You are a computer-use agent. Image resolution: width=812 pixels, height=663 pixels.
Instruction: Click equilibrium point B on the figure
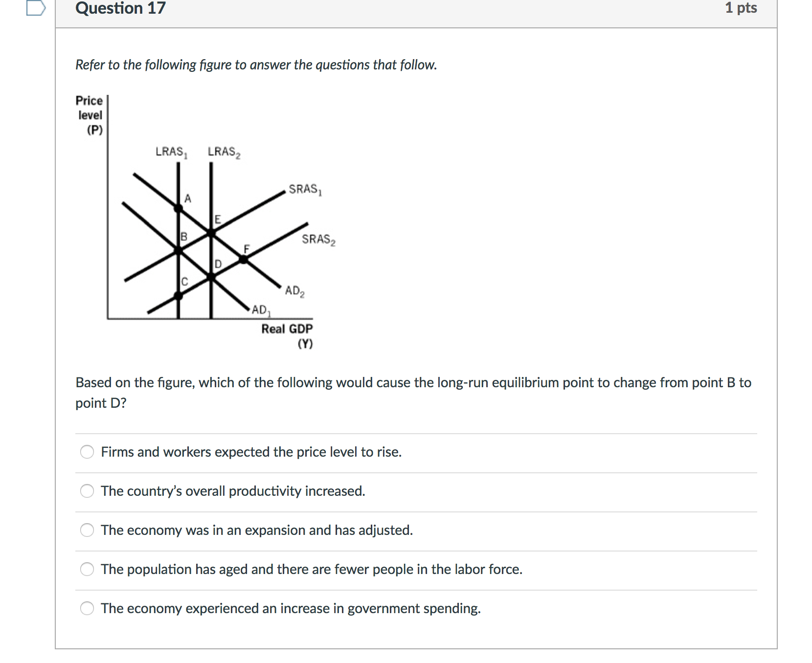179,251
